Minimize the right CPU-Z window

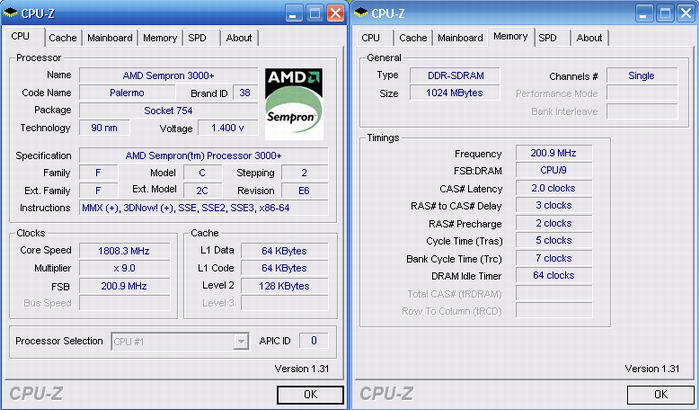pyautogui.click(x=643, y=13)
